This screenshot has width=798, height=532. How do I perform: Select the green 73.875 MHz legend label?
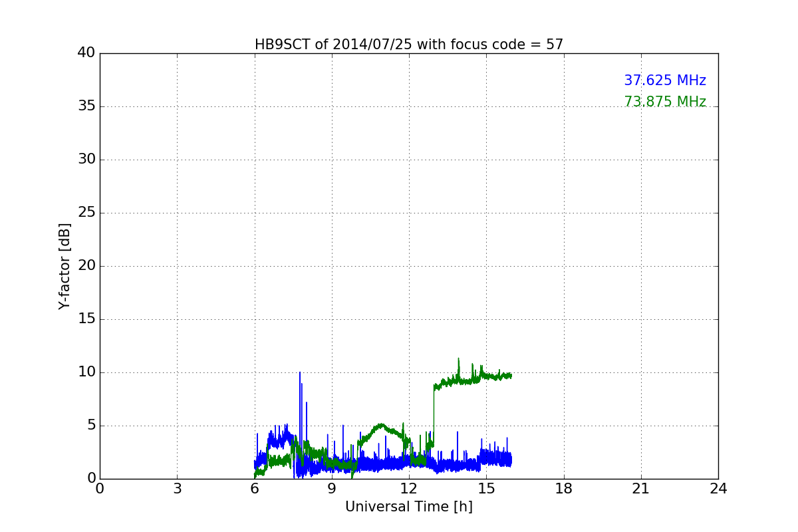[665, 102]
